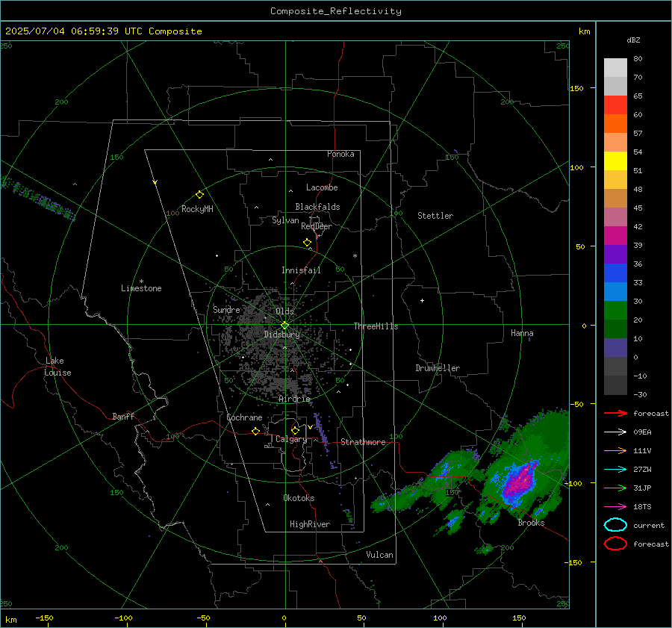Select the yellow swatch in dBZ scale
672x628 pixels.
(x=615, y=161)
